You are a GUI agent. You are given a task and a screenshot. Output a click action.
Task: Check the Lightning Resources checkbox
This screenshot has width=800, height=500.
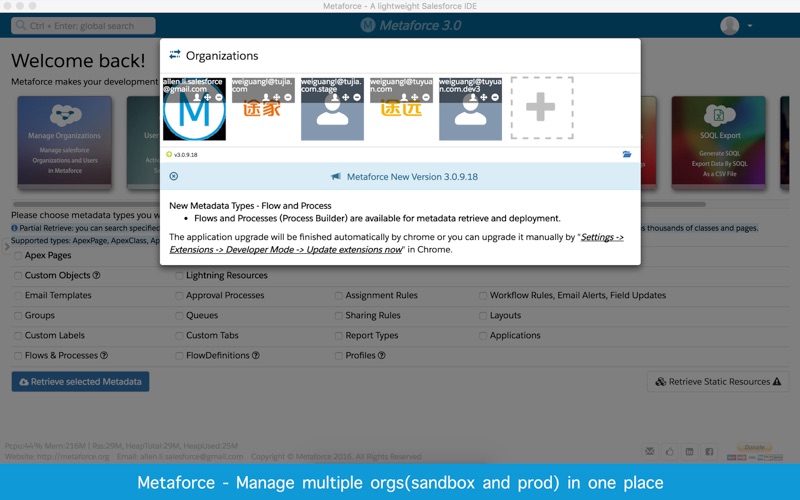(x=179, y=276)
